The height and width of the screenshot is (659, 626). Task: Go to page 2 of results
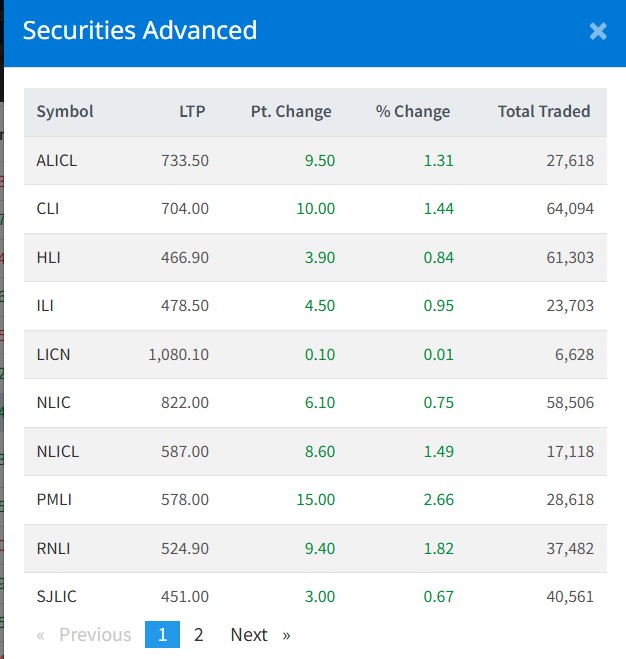click(x=199, y=634)
